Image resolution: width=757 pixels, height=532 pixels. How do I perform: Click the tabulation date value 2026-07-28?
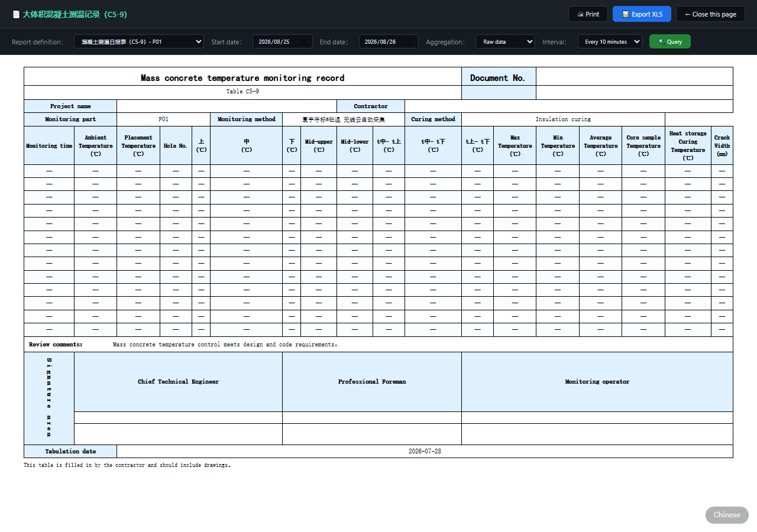(x=425, y=452)
